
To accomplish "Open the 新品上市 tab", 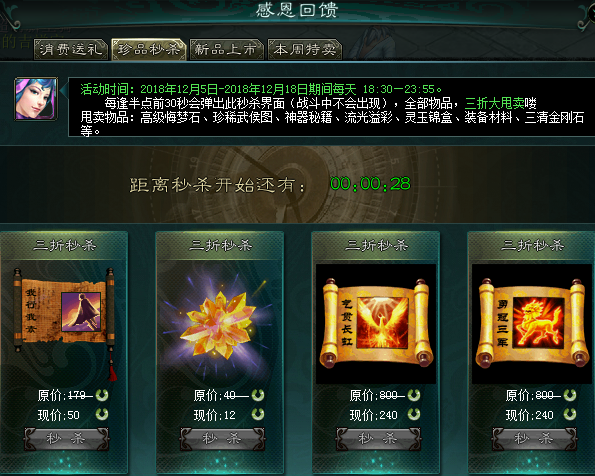I will pyautogui.click(x=226, y=49).
